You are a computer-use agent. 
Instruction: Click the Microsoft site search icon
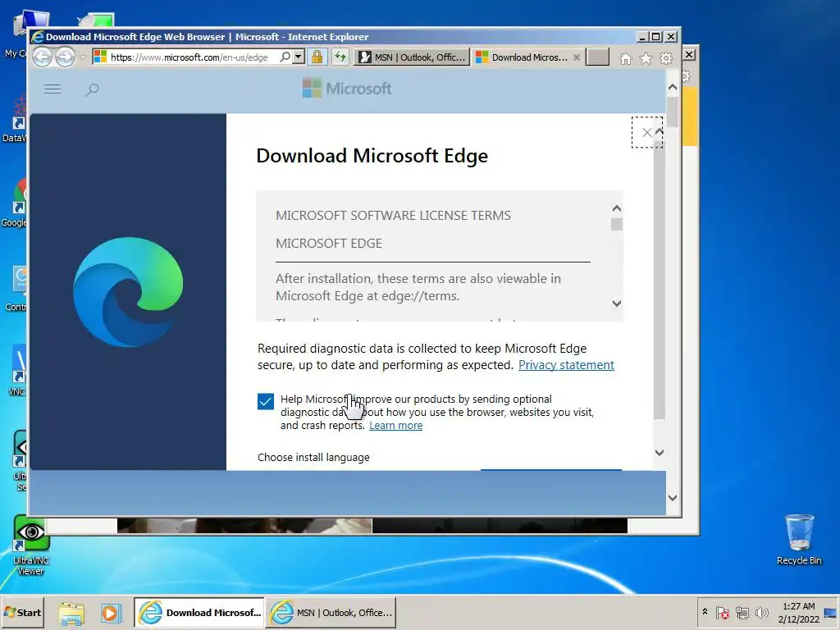point(92,89)
